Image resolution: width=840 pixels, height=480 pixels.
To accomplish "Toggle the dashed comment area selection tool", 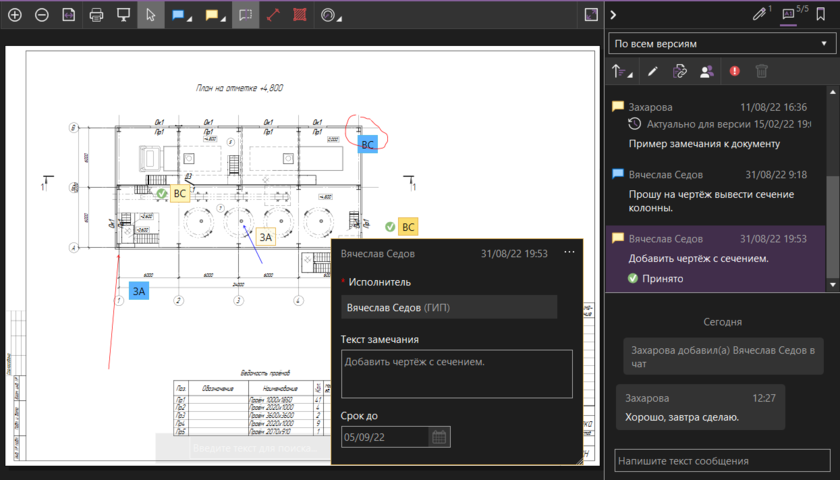I will (x=245, y=16).
